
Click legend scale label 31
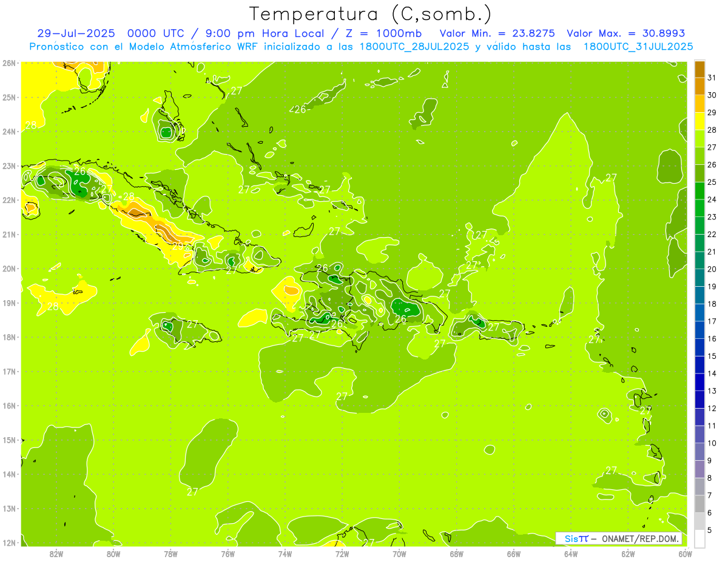coord(712,78)
